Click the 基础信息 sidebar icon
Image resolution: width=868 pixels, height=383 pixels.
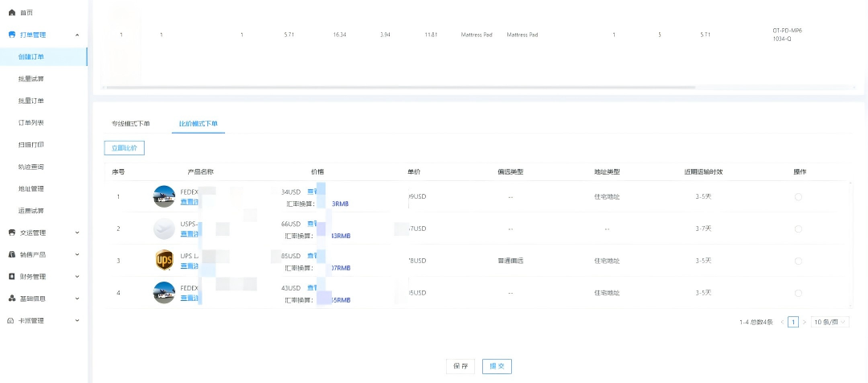(x=11, y=299)
